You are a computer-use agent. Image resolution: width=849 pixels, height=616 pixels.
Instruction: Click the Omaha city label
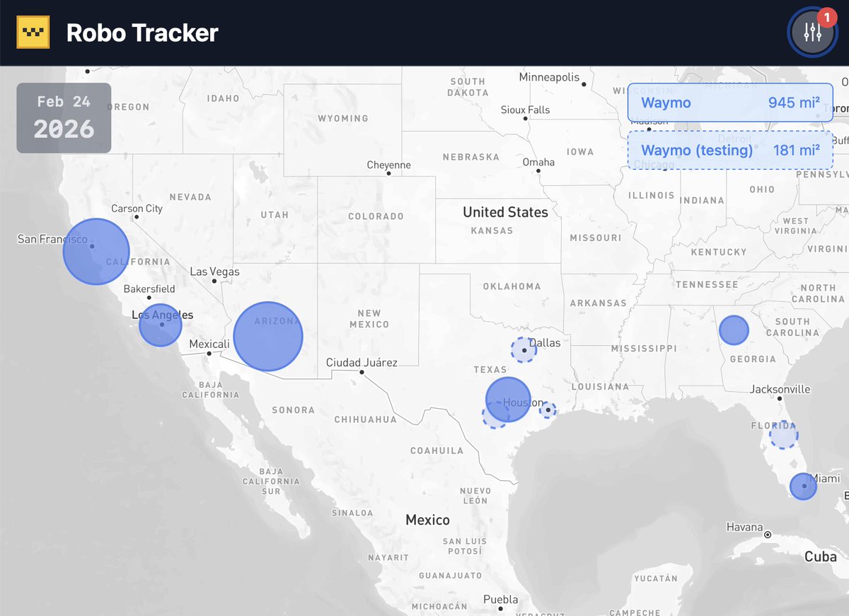538,162
